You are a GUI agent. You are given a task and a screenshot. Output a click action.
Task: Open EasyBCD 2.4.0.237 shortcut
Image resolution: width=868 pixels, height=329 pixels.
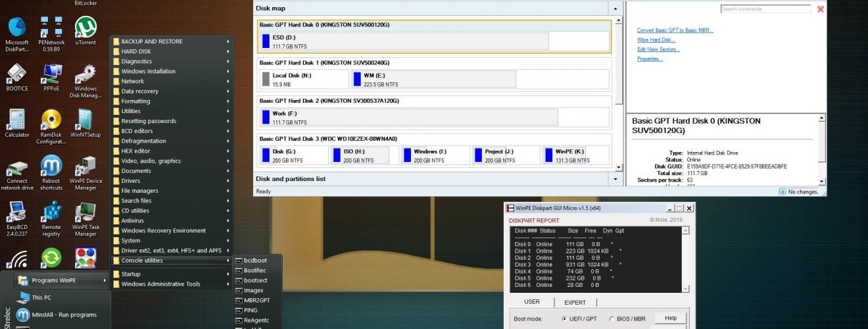click(17, 219)
